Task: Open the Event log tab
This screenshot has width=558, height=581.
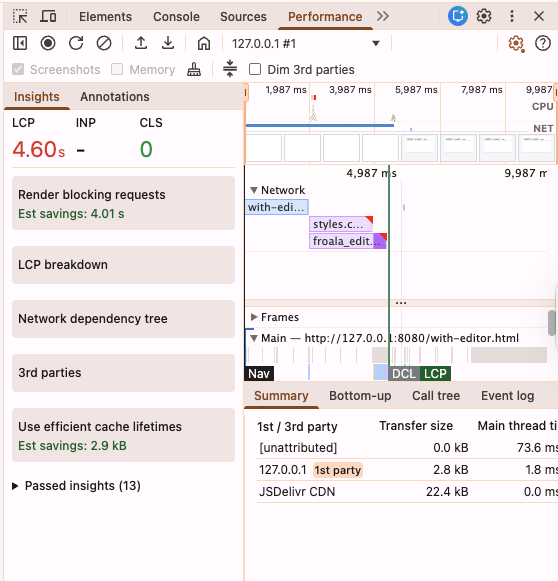Action: (508, 396)
